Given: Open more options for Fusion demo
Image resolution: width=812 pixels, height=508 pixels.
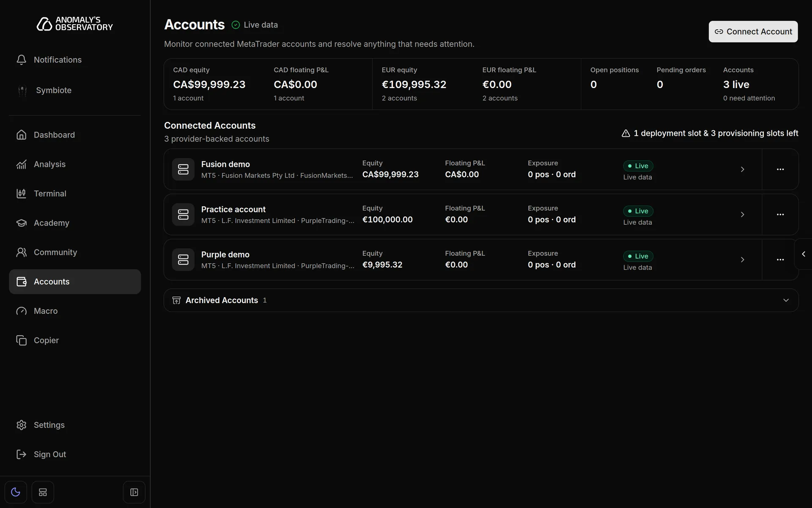Looking at the screenshot, I should (x=780, y=169).
